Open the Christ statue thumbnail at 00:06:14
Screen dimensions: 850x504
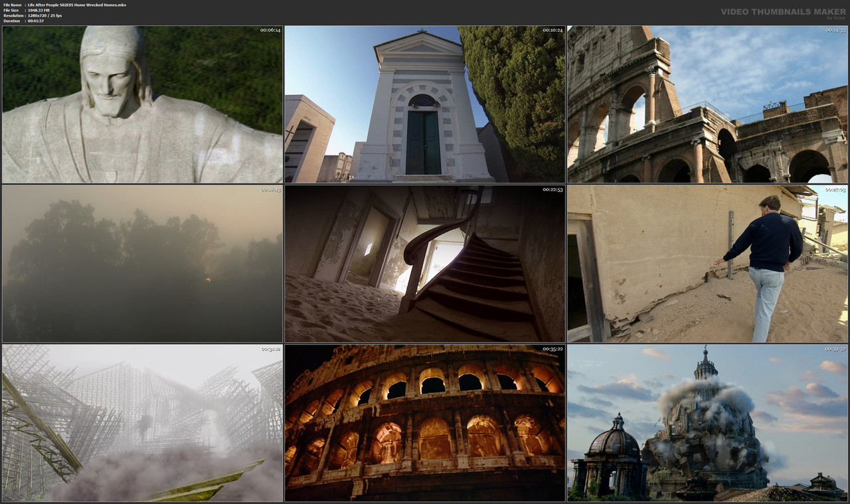tap(142, 104)
